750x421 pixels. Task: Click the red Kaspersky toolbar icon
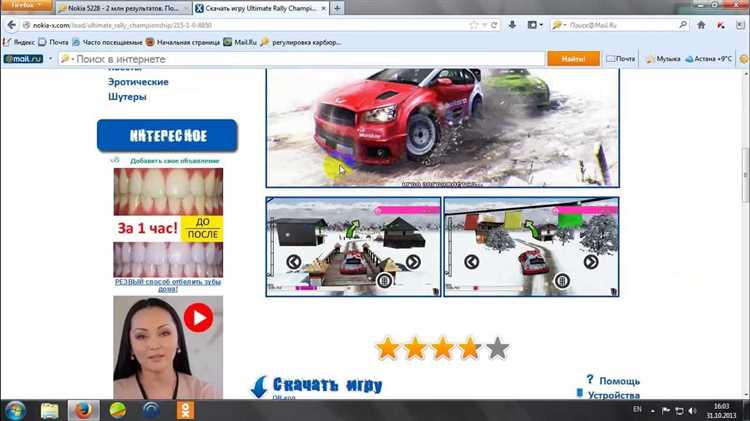click(721, 25)
